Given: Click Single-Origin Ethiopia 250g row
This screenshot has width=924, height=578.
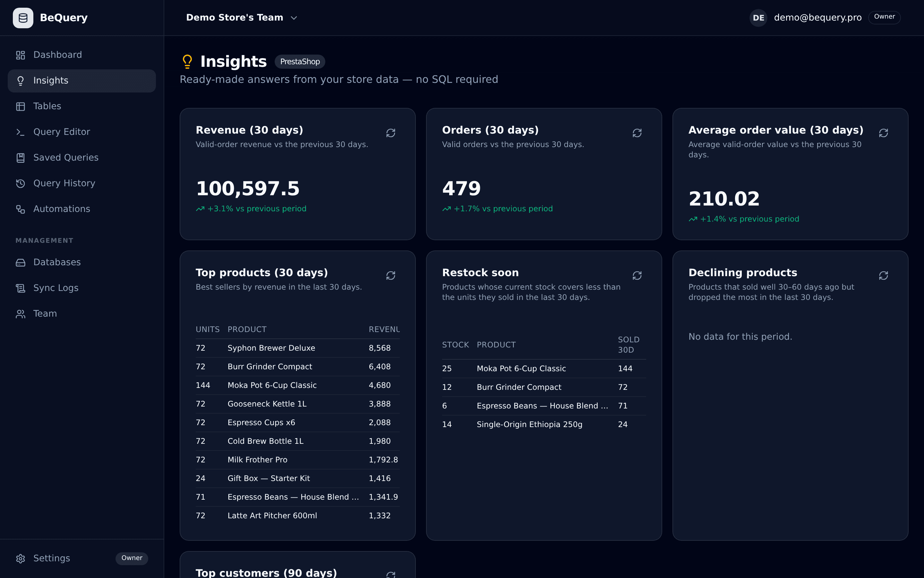Looking at the screenshot, I should point(544,424).
